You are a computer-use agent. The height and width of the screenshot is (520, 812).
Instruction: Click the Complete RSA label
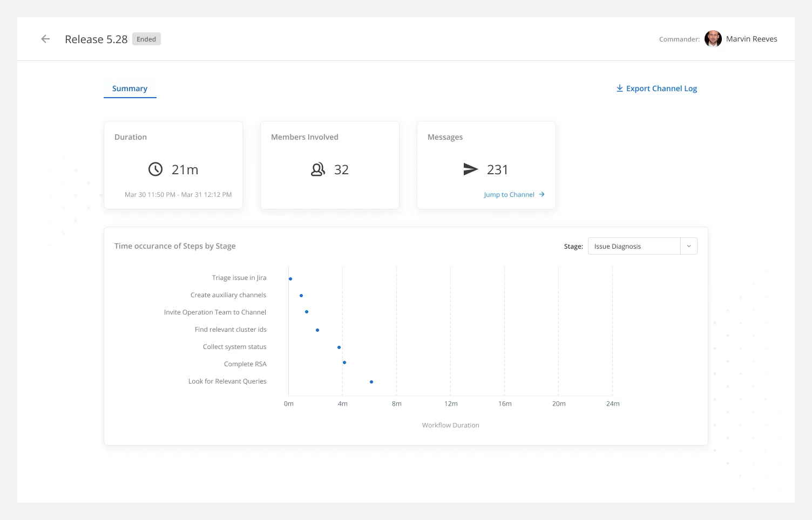(x=245, y=364)
